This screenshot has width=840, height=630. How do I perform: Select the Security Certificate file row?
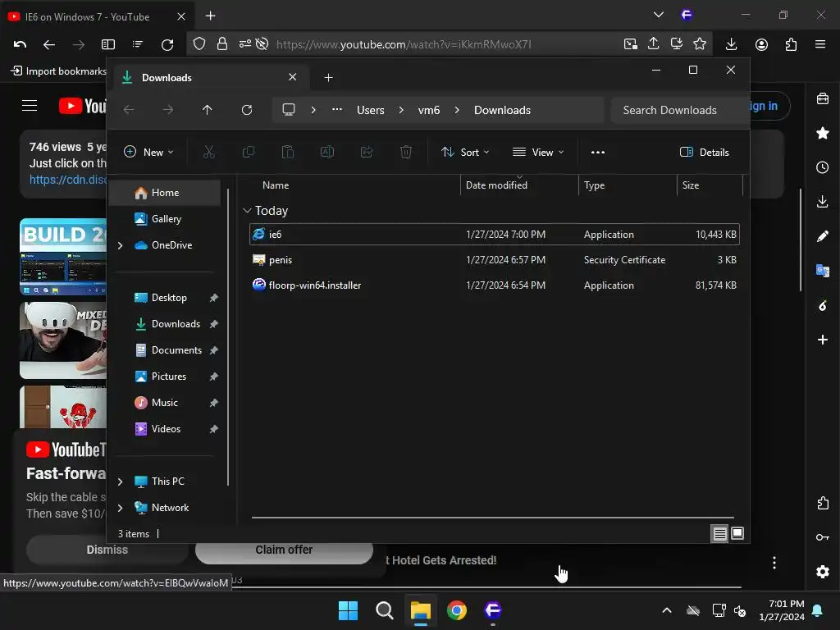(494, 260)
